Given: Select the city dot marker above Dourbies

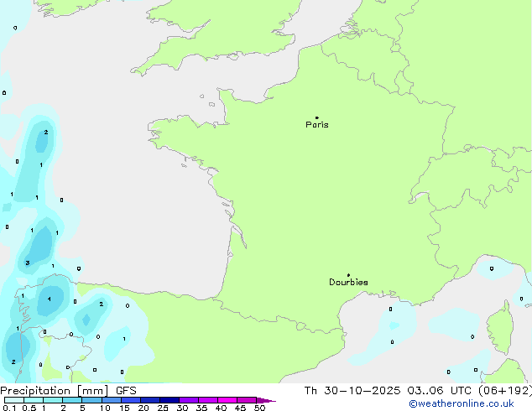Looking at the screenshot, I should point(348,275).
